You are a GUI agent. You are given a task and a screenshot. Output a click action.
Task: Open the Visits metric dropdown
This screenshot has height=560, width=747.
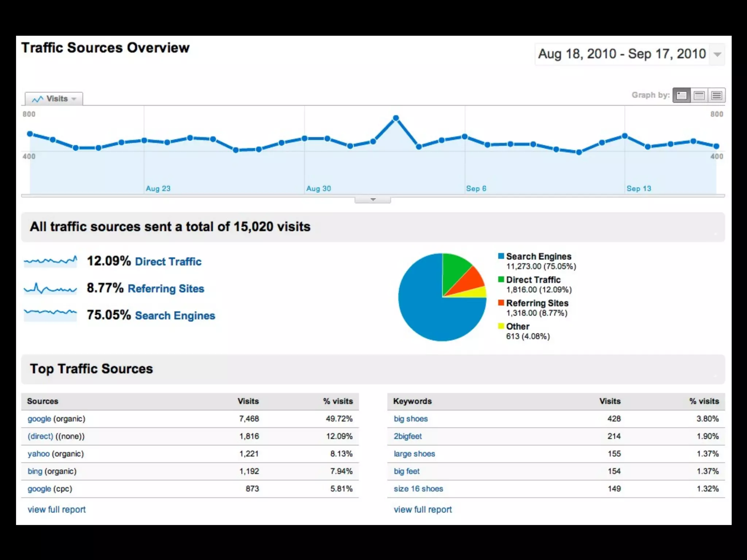(54, 99)
